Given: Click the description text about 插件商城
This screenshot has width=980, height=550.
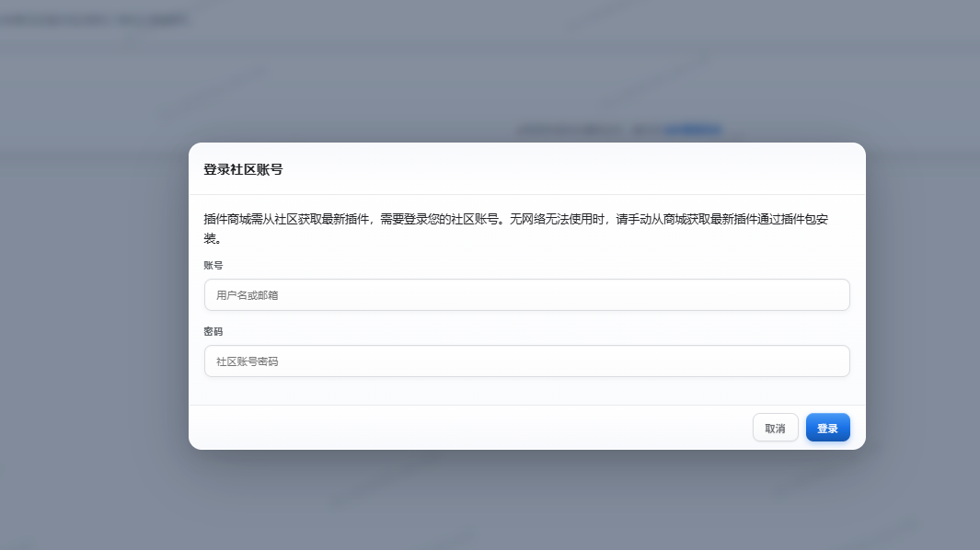Looking at the screenshot, I should coord(516,229).
